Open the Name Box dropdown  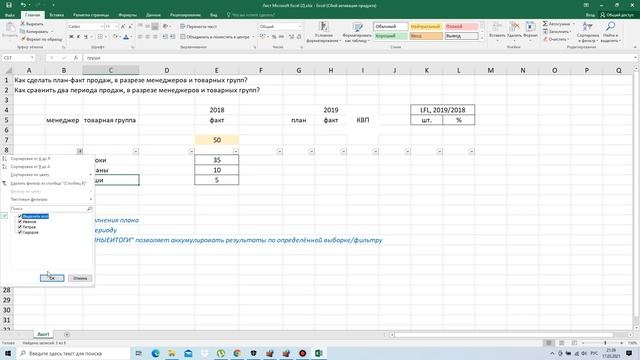point(32,58)
